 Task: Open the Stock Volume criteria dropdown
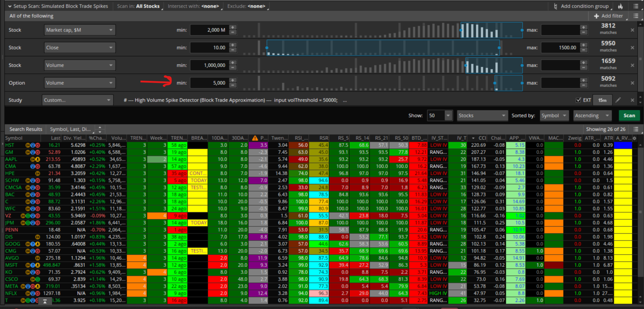coord(80,65)
